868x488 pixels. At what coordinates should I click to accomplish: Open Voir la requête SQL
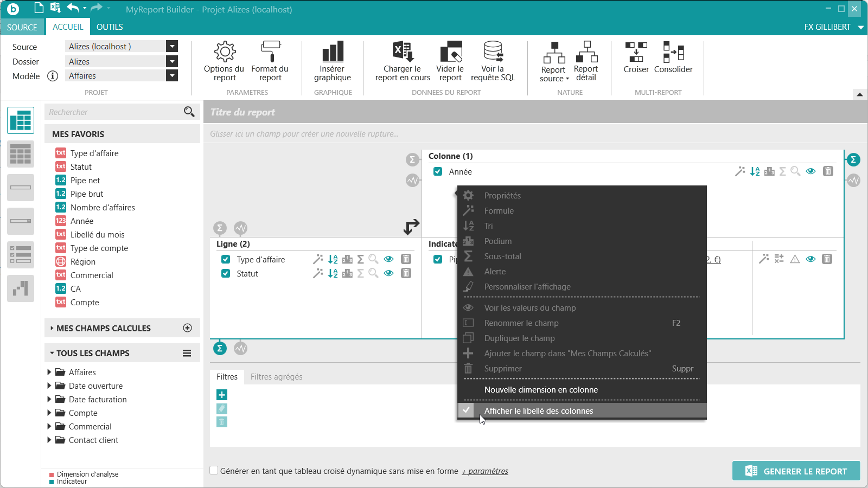click(x=493, y=61)
